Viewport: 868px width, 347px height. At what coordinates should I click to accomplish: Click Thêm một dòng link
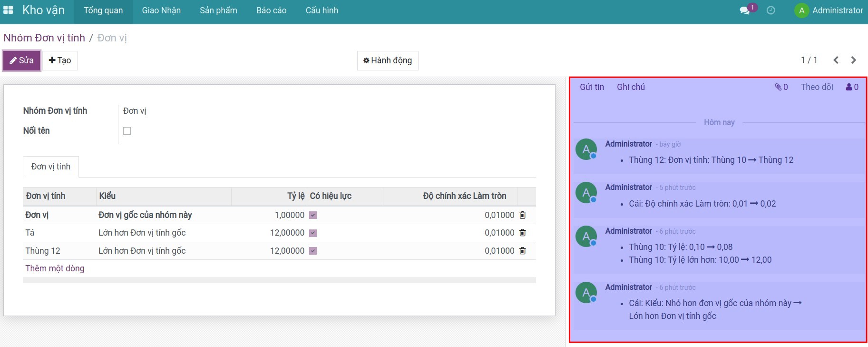point(55,268)
